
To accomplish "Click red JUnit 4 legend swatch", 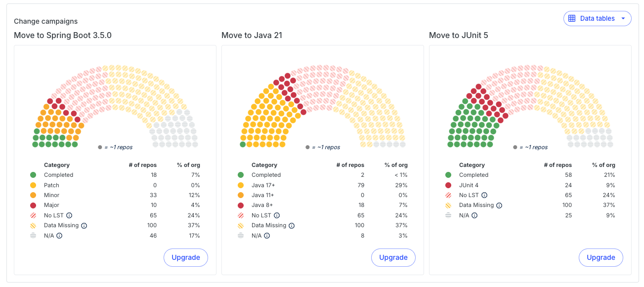I will [x=448, y=185].
